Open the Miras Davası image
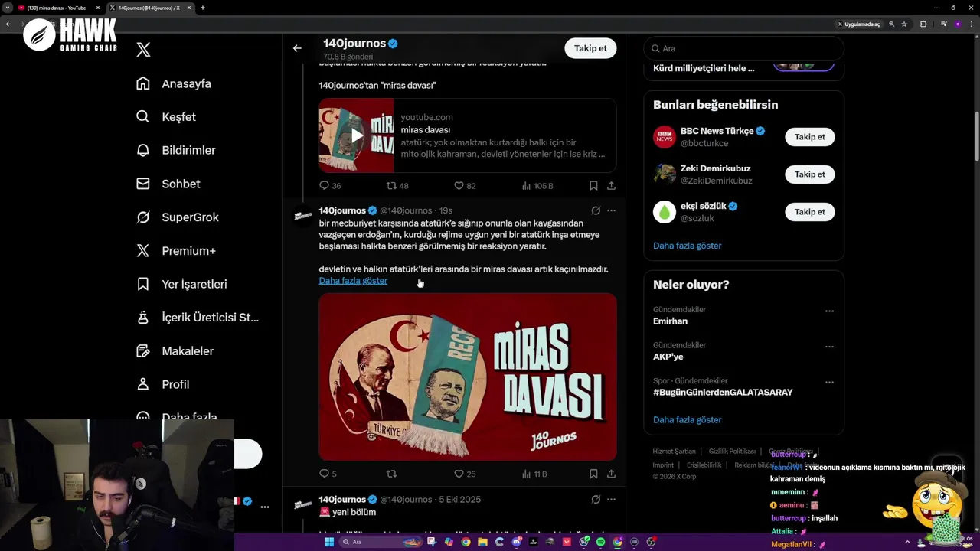This screenshot has height=551, width=980. pyautogui.click(x=468, y=377)
